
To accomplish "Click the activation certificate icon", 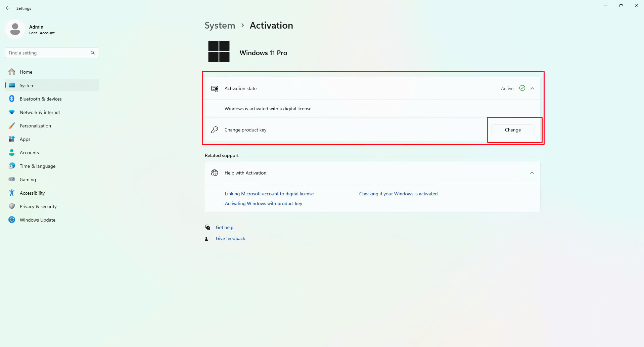I will [x=215, y=88].
